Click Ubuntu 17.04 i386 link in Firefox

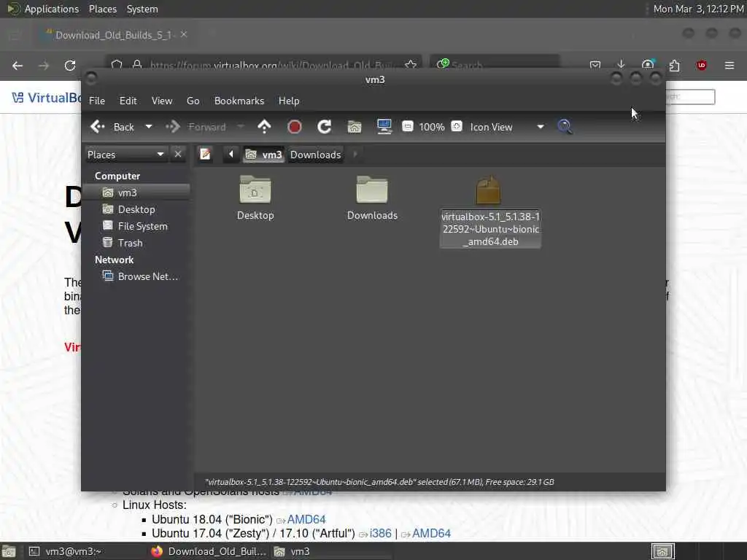point(380,533)
